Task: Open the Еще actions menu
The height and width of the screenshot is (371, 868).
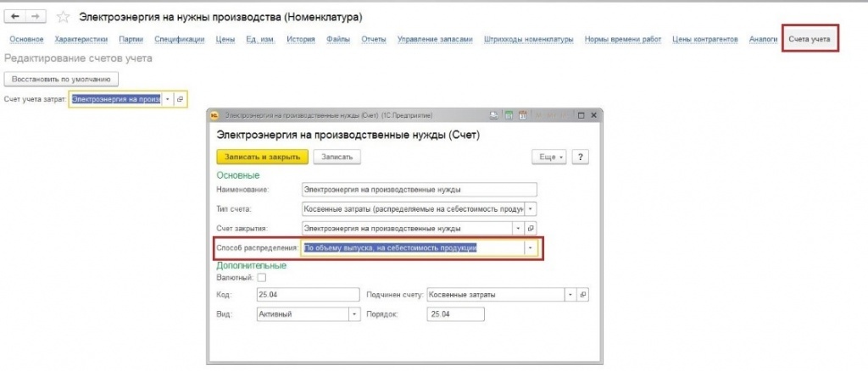Action: pos(548,157)
